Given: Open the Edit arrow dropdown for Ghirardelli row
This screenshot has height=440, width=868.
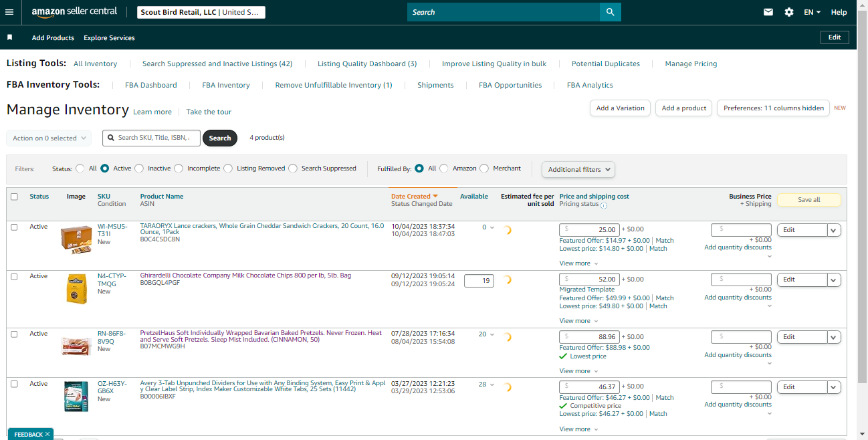Looking at the screenshot, I should [x=834, y=280].
